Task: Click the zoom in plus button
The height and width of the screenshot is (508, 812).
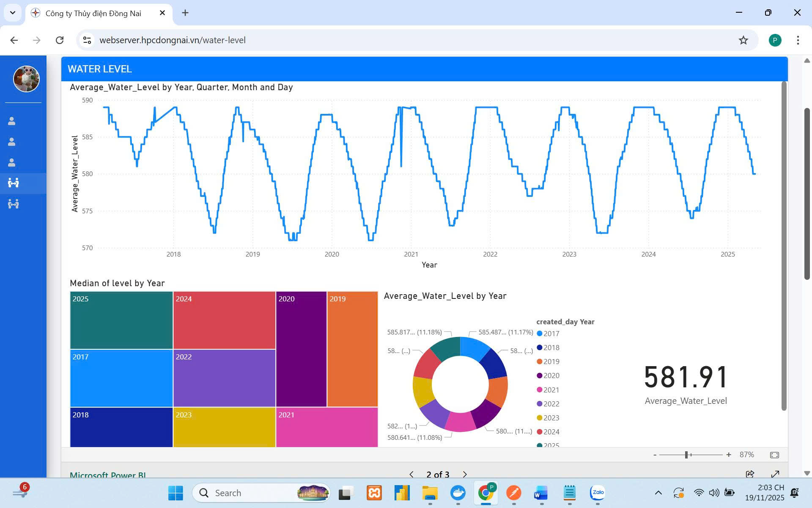Action: [x=728, y=455]
